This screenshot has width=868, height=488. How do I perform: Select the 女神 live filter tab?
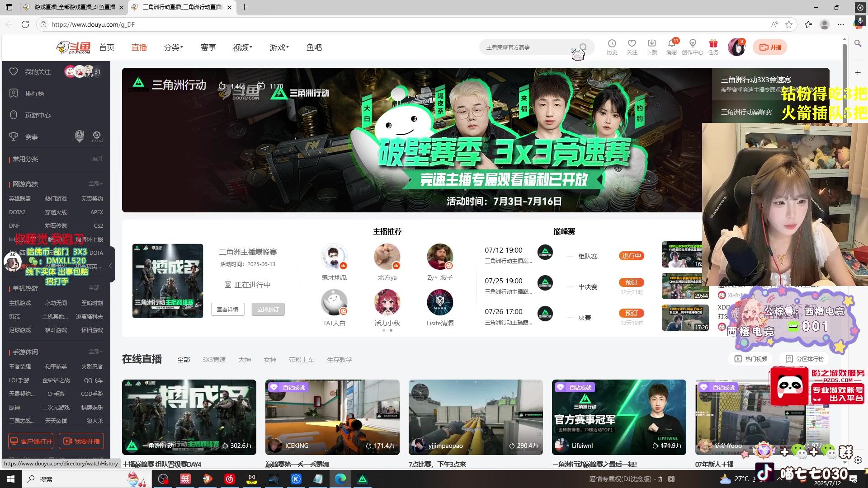(x=270, y=360)
